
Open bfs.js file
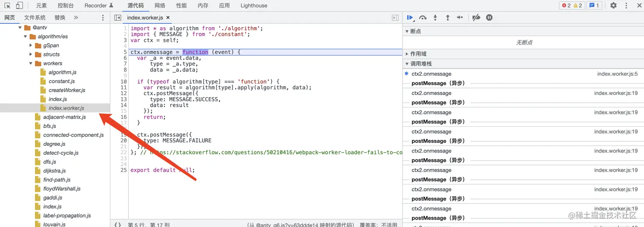click(x=49, y=126)
